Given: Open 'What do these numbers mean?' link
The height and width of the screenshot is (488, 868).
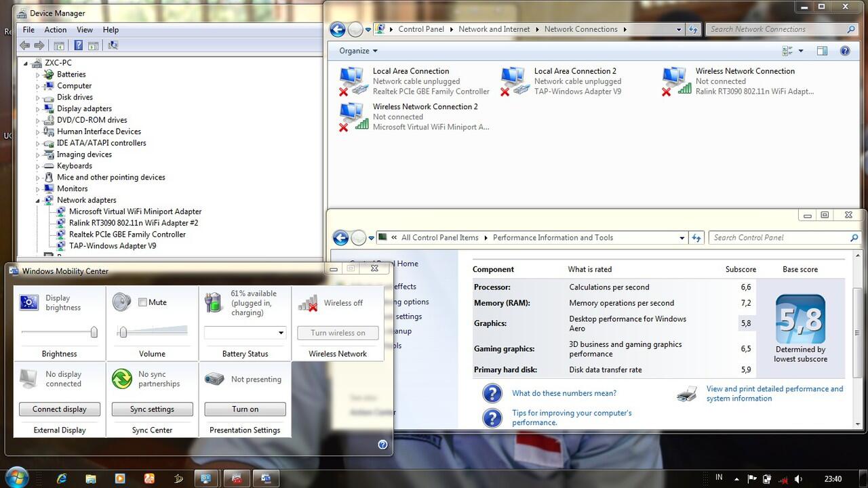Looking at the screenshot, I should pyautogui.click(x=564, y=393).
